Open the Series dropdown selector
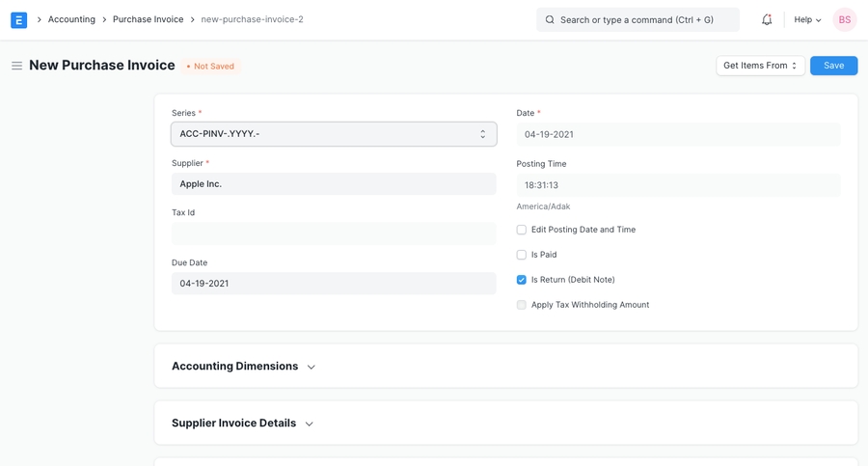This screenshot has width=868, height=466. (334, 134)
